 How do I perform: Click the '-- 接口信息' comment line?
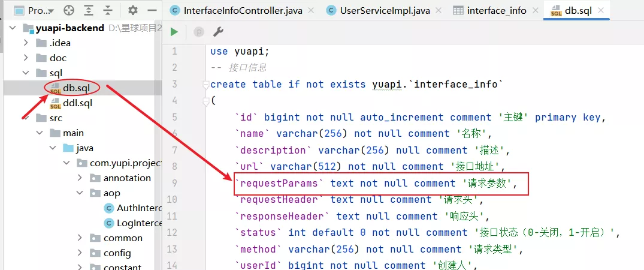pyautogui.click(x=239, y=67)
